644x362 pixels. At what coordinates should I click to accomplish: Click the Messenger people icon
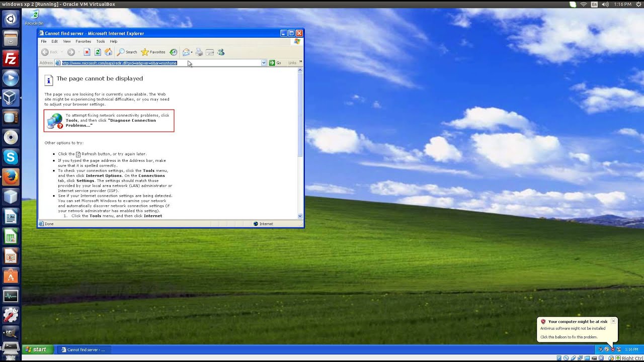coord(221,52)
